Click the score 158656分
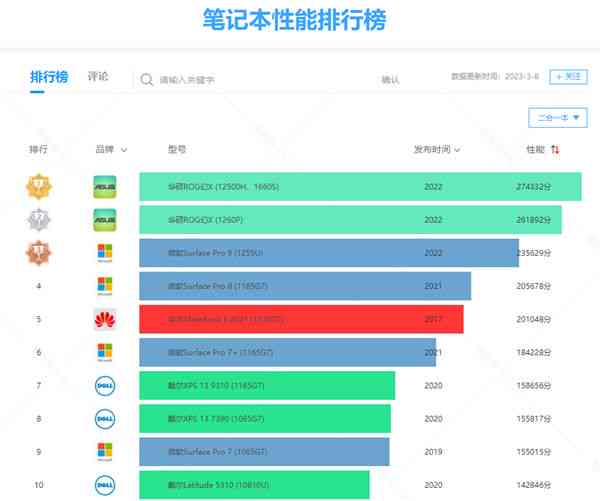Screen dimensions: 600x501 [533, 385]
